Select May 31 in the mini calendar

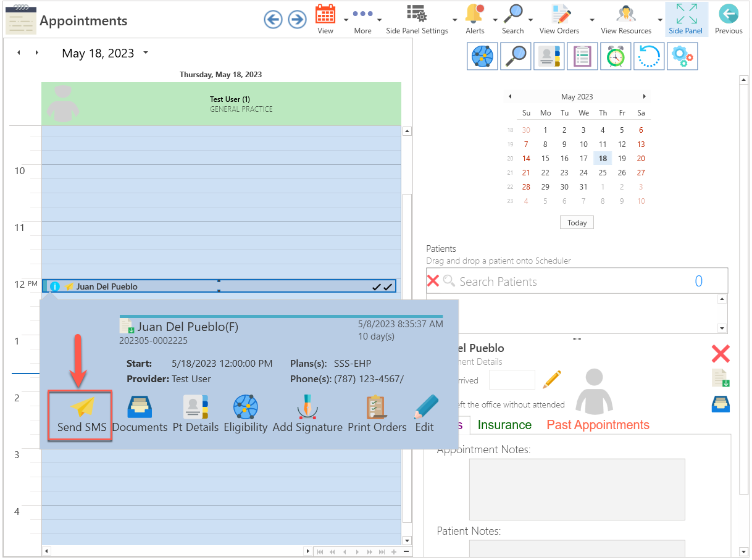583,187
